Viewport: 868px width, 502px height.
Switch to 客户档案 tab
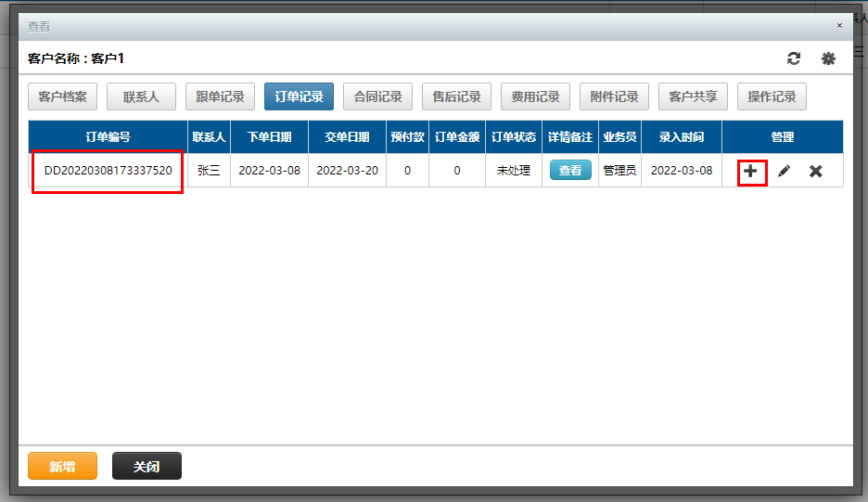(x=62, y=97)
